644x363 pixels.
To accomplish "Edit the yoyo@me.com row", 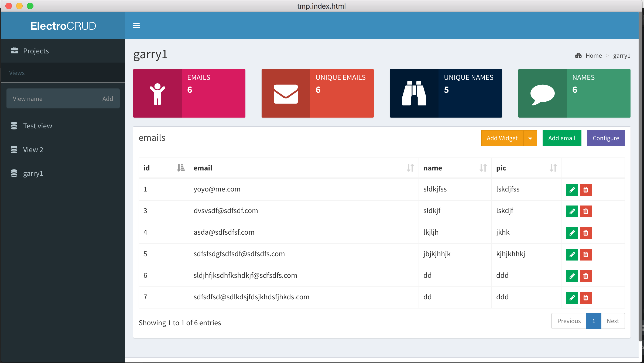I will tap(572, 190).
